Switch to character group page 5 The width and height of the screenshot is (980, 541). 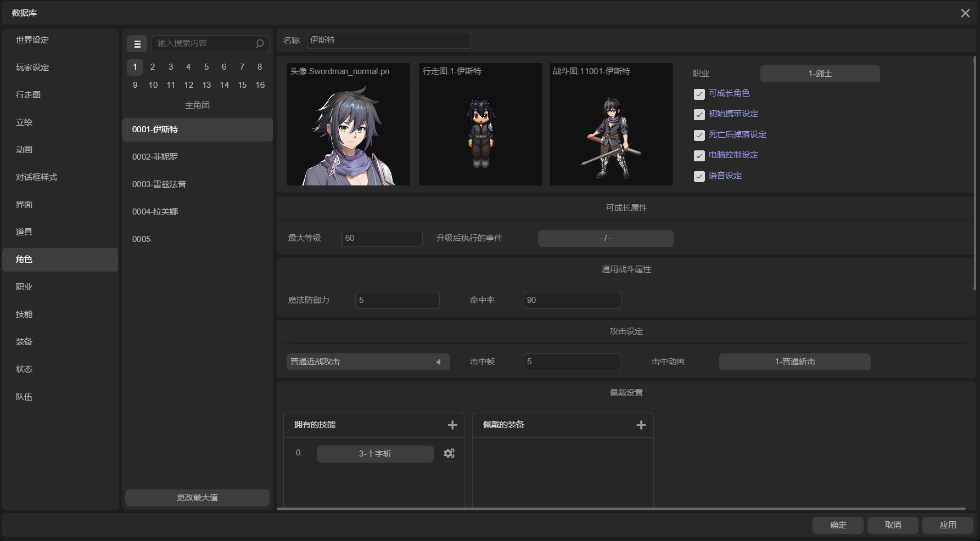[x=206, y=67]
